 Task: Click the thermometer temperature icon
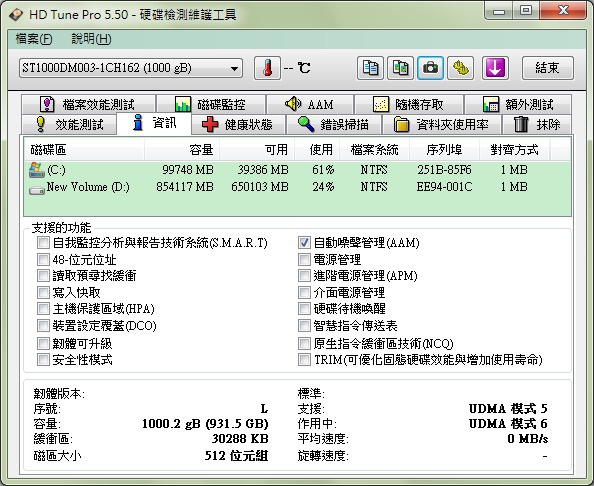(x=267, y=68)
